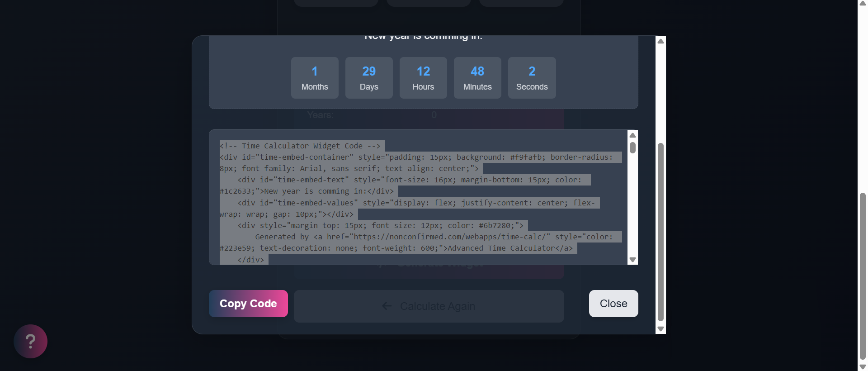Image resolution: width=868 pixels, height=371 pixels.
Task: Click the dialog scrollbar up arrow
Action: [x=660, y=41]
